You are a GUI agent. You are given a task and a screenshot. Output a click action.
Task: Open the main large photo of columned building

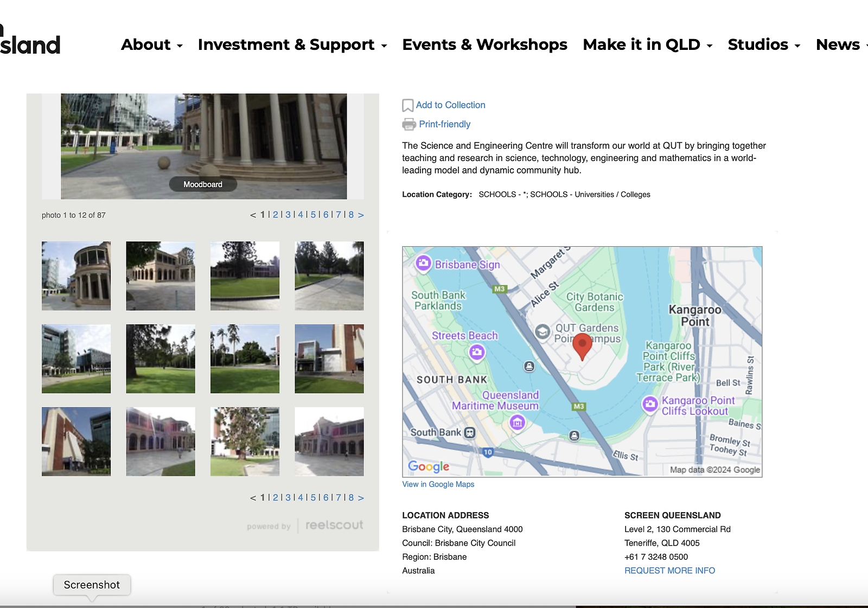coord(203,146)
